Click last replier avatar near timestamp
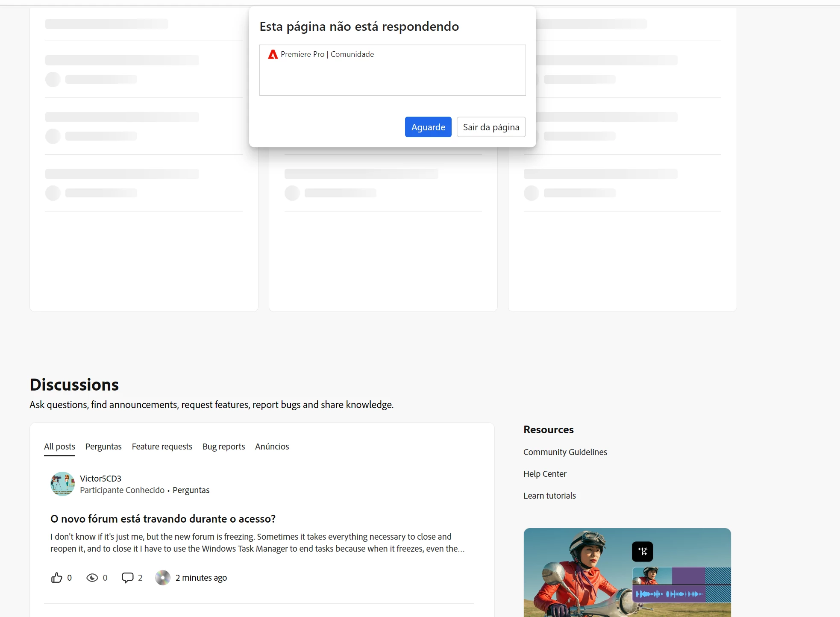Screen dimensions: 840x617 click(x=162, y=578)
